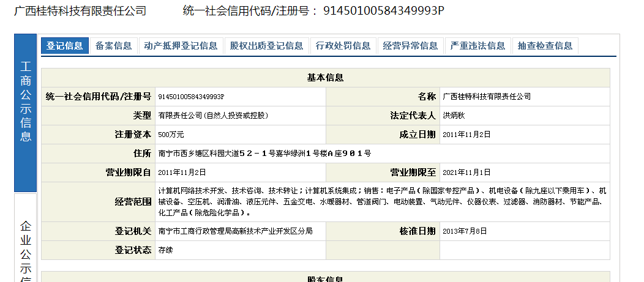Click the registered capital value 500万元
This screenshot has height=282, width=644.
[x=171, y=135]
